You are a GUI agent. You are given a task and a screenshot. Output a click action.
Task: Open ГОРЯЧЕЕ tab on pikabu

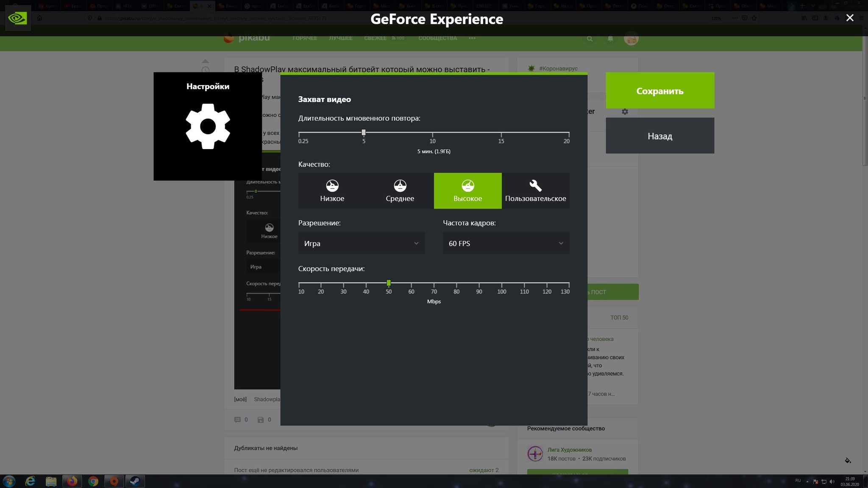click(x=305, y=38)
